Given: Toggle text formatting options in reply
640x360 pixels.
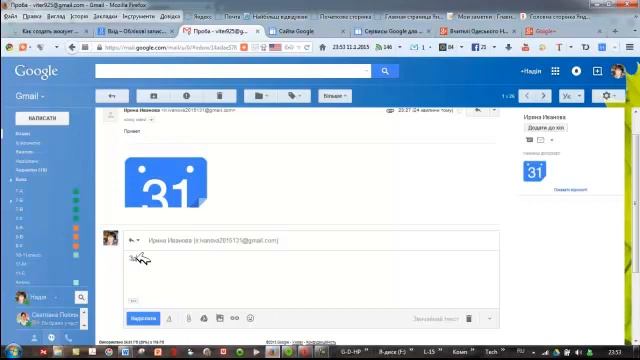Looking at the screenshot, I should coord(169,319).
